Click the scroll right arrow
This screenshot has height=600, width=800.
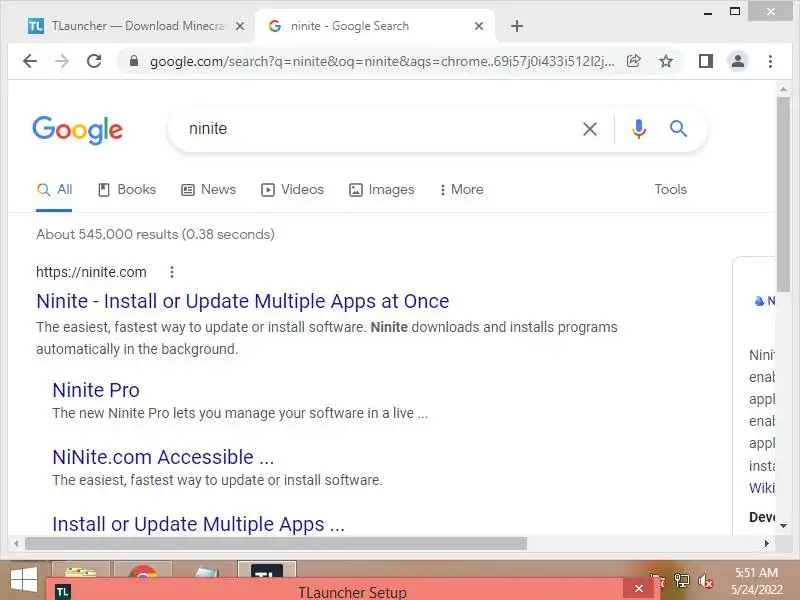coord(766,544)
